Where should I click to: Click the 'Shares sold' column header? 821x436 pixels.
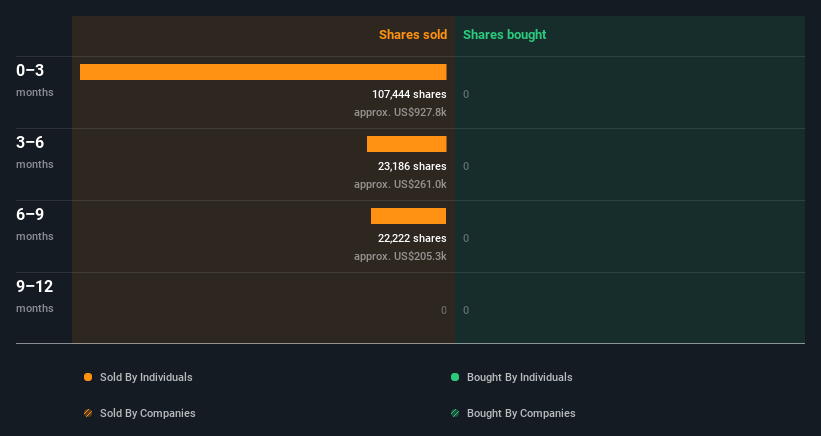coord(413,35)
